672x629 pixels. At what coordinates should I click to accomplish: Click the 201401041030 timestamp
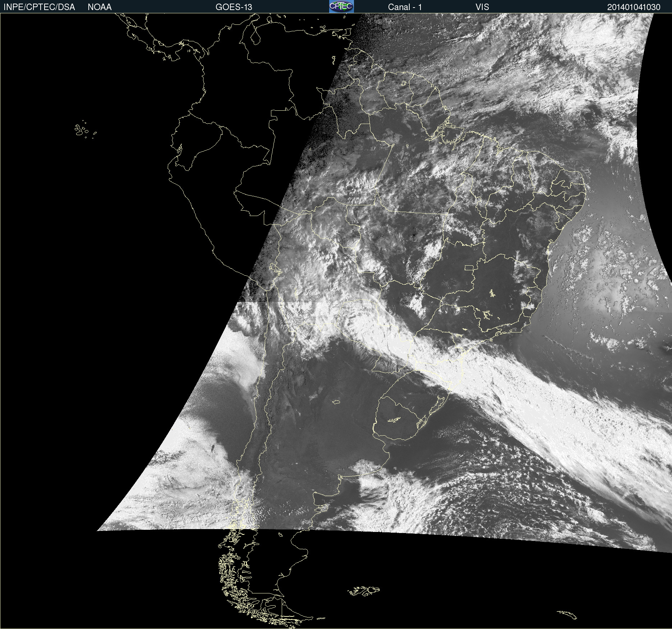point(634,7)
